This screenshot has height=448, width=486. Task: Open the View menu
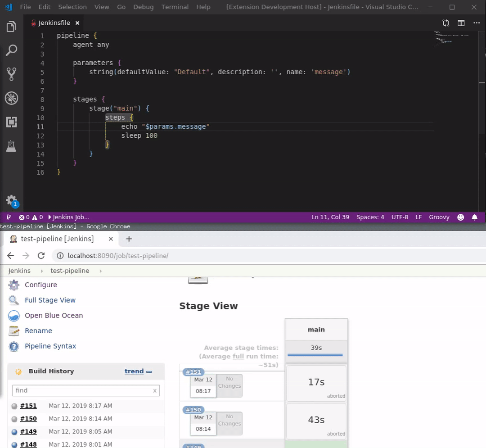[x=102, y=7]
